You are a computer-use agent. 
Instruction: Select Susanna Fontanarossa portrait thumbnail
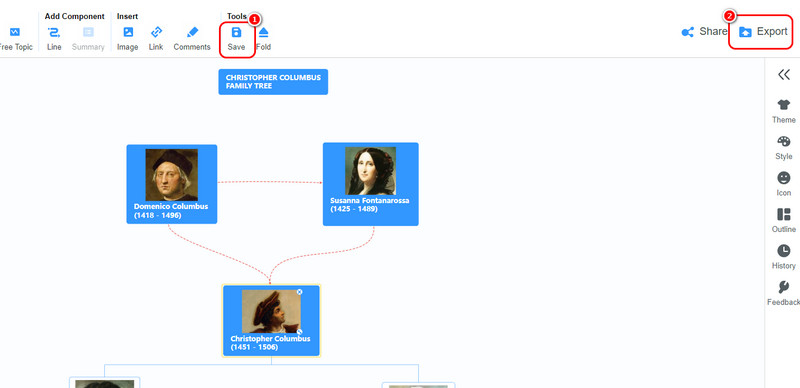click(x=370, y=171)
